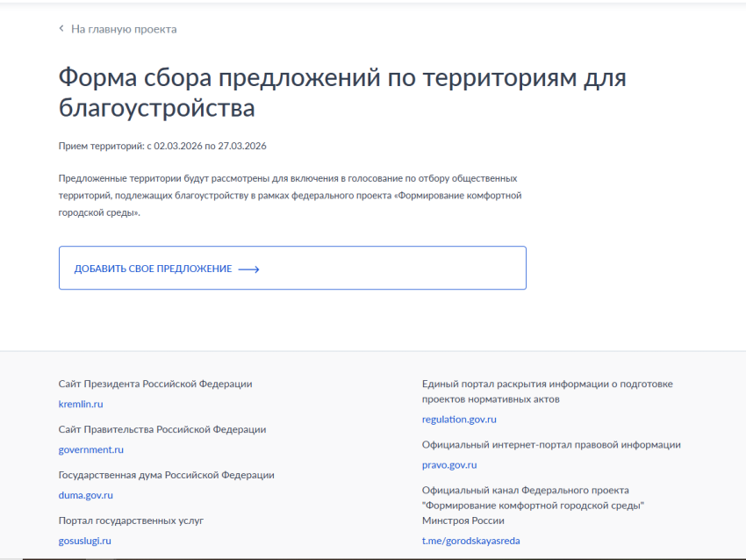Click the label "Официальный интернет-портал правовой информации"
The height and width of the screenshot is (560, 746).
tap(552, 445)
